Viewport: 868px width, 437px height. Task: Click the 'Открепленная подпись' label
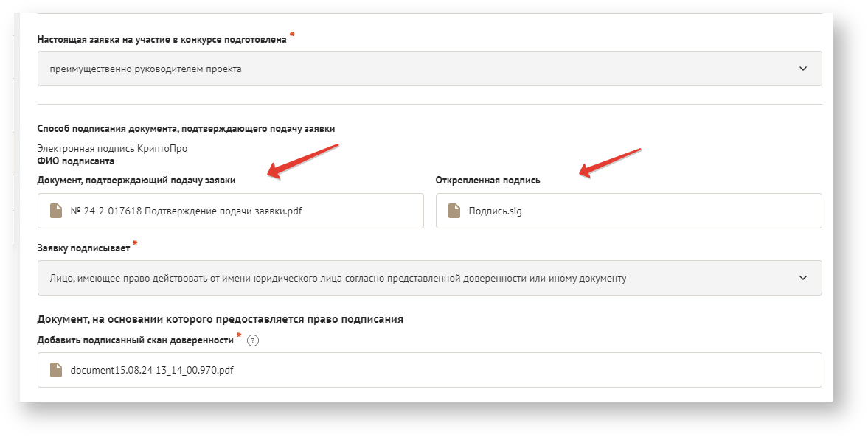coord(487,181)
